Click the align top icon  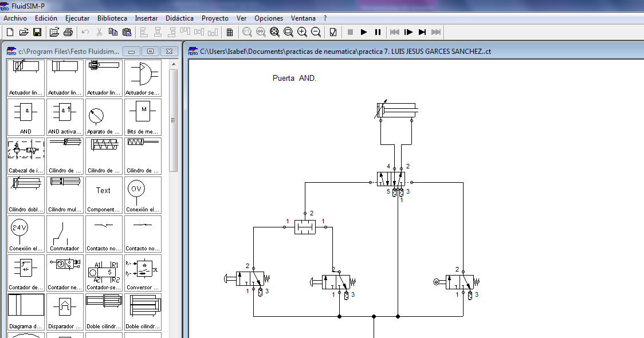[x=185, y=32]
